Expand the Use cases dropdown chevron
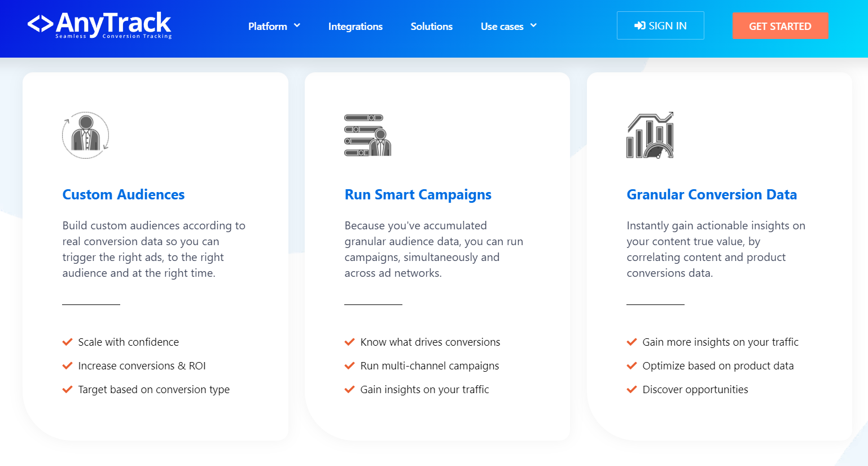 pyautogui.click(x=533, y=25)
